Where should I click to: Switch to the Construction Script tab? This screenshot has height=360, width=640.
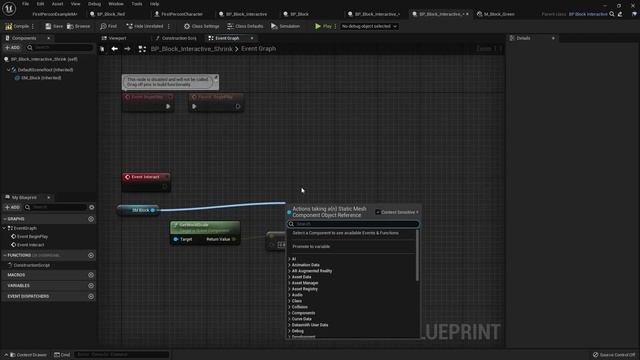pyautogui.click(x=176, y=38)
